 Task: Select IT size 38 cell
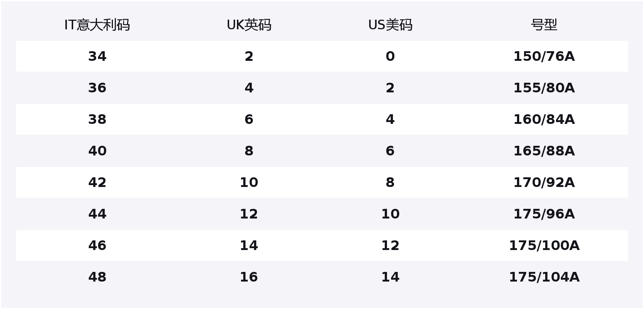[x=97, y=119]
